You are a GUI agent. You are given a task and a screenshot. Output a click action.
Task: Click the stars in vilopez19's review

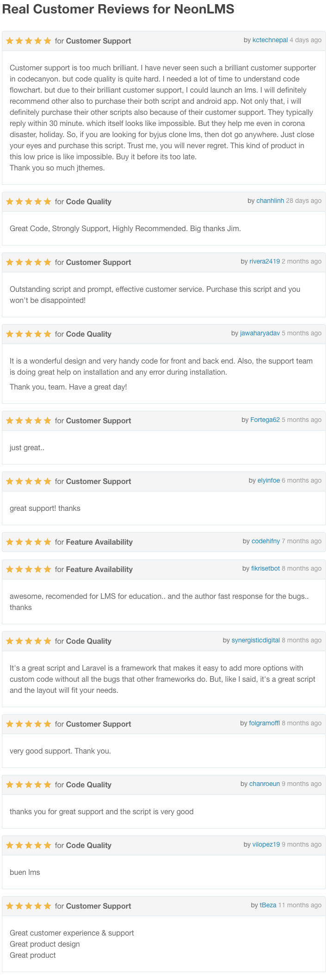[x=29, y=845]
